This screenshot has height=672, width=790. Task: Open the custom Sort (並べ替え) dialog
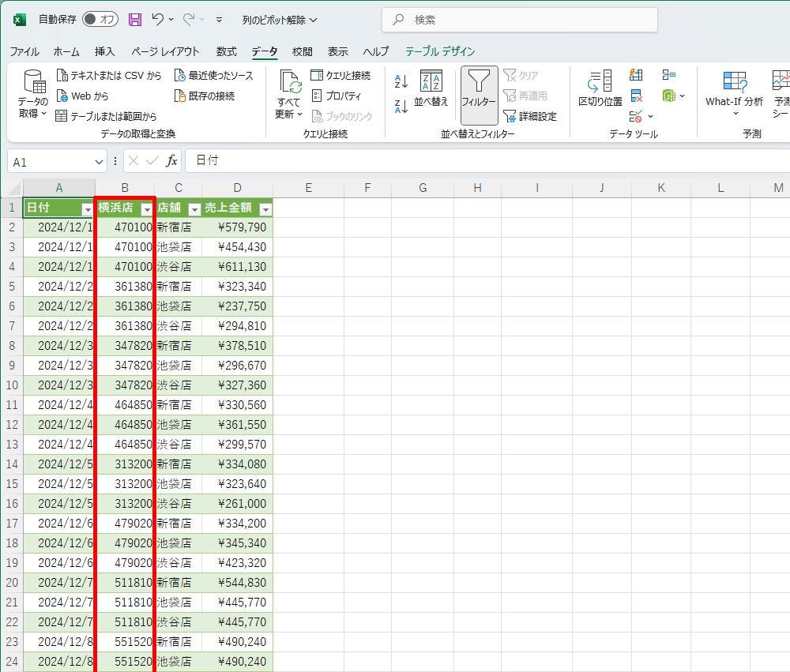(x=431, y=88)
